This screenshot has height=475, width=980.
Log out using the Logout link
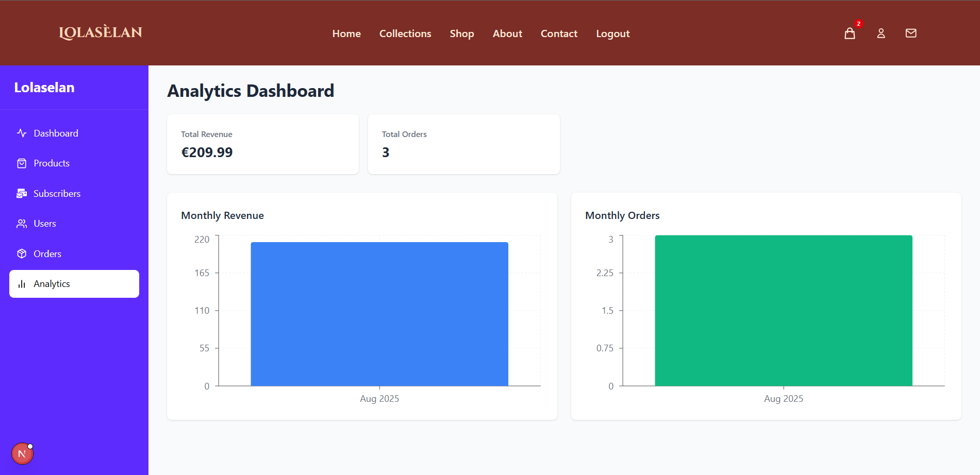612,33
